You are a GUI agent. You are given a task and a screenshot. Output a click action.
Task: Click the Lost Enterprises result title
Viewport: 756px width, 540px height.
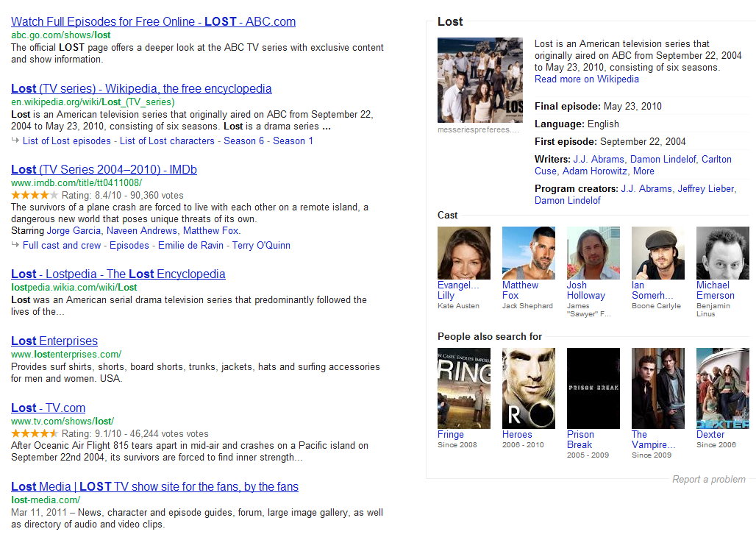[x=54, y=341]
